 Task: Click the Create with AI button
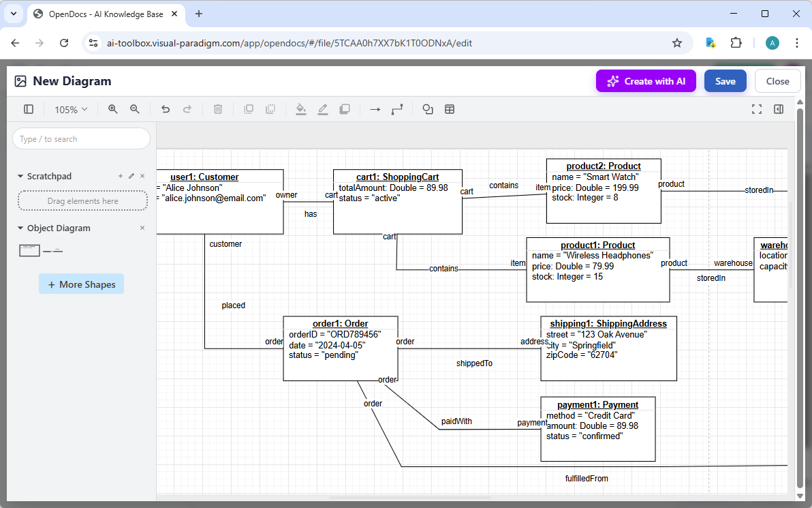645,80
